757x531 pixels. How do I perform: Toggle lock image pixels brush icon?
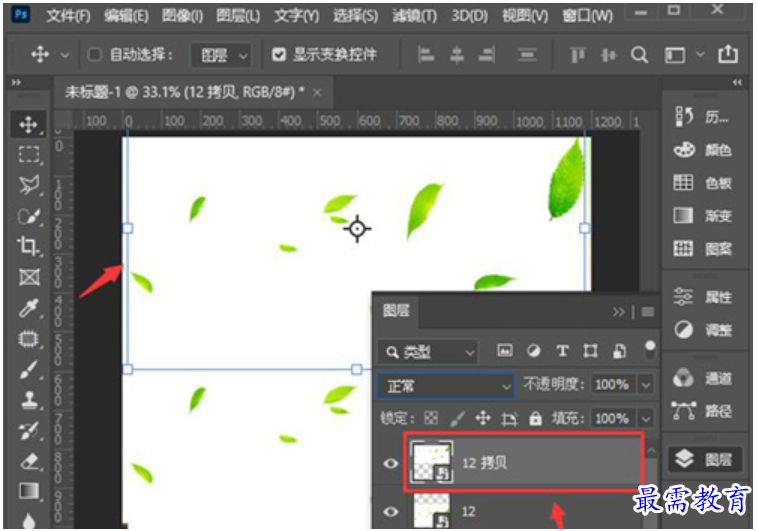tap(457, 418)
